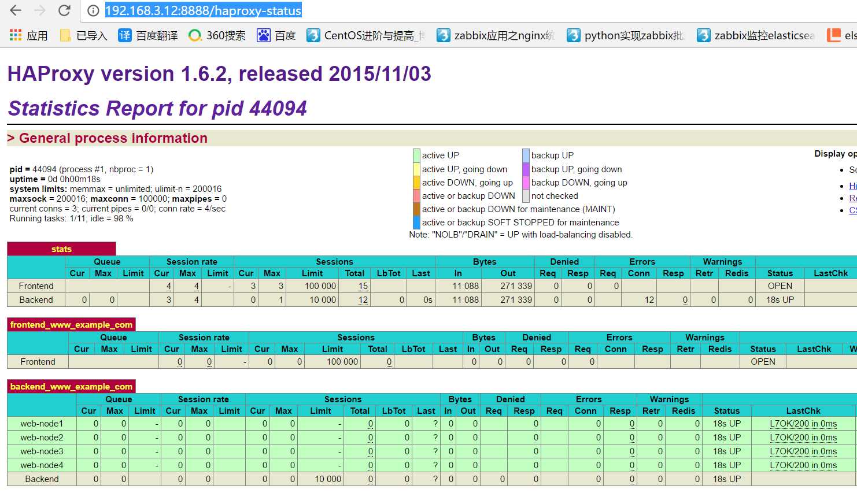Click OPEN status of frontend_www_example_com Frontend
Viewport: 857px width, 504px height.
[x=763, y=362]
